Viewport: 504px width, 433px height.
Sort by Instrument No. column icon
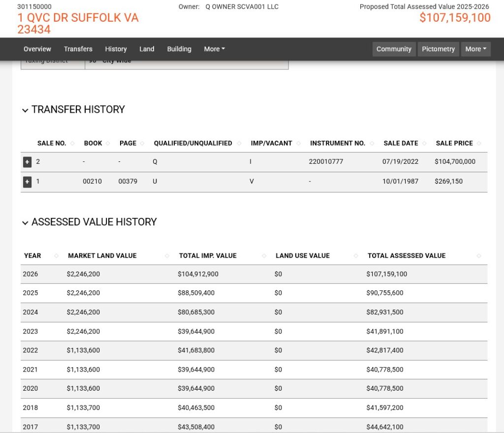pos(372,143)
